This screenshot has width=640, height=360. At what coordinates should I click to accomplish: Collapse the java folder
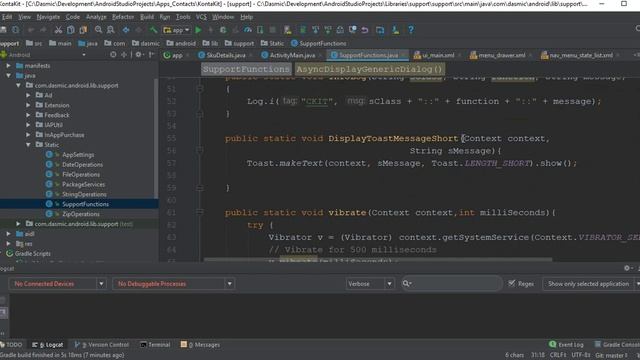[9, 76]
